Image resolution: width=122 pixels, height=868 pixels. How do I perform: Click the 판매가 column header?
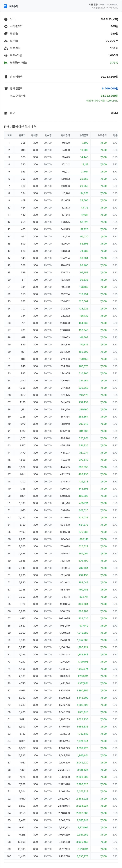(x=22, y=135)
